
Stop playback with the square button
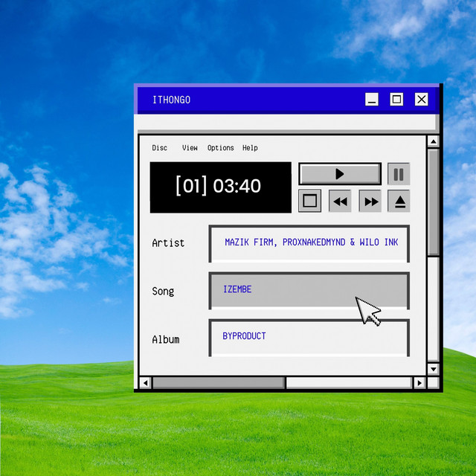click(310, 201)
